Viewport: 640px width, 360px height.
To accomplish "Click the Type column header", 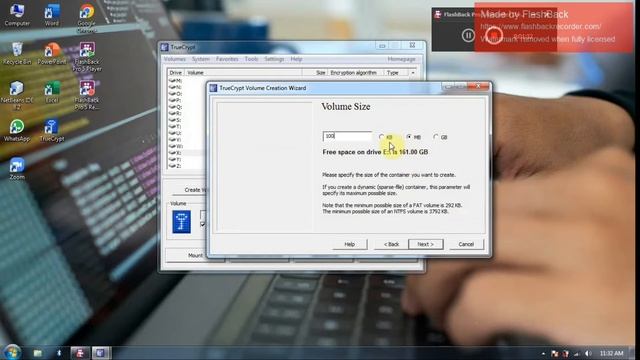I will [x=393, y=73].
